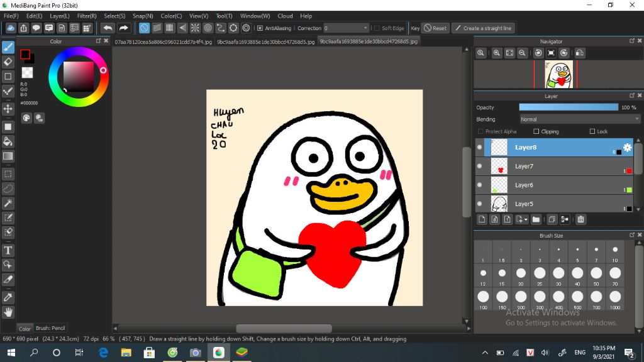Screen dimensions: 644x362
Task: Pick brush size 100 preset
Action: pyautogui.click(x=483, y=300)
